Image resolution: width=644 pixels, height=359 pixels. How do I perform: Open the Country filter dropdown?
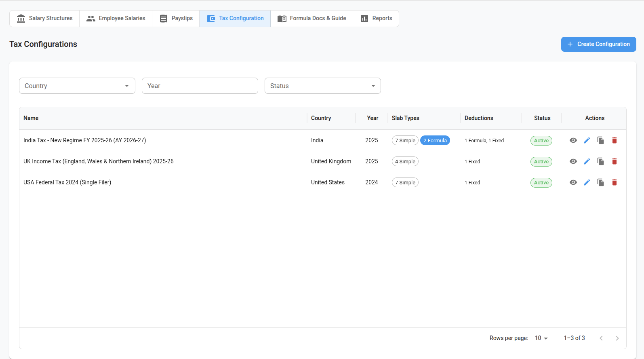point(77,86)
